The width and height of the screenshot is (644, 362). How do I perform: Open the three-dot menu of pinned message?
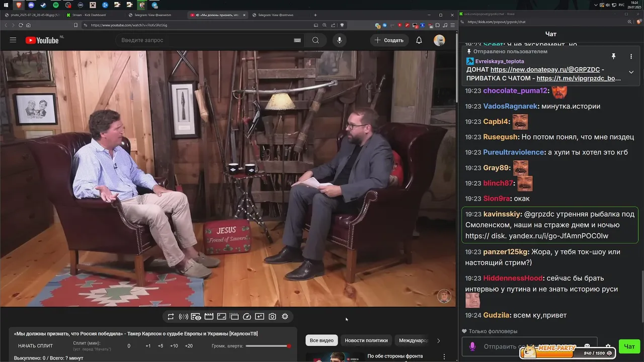point(631,56)
